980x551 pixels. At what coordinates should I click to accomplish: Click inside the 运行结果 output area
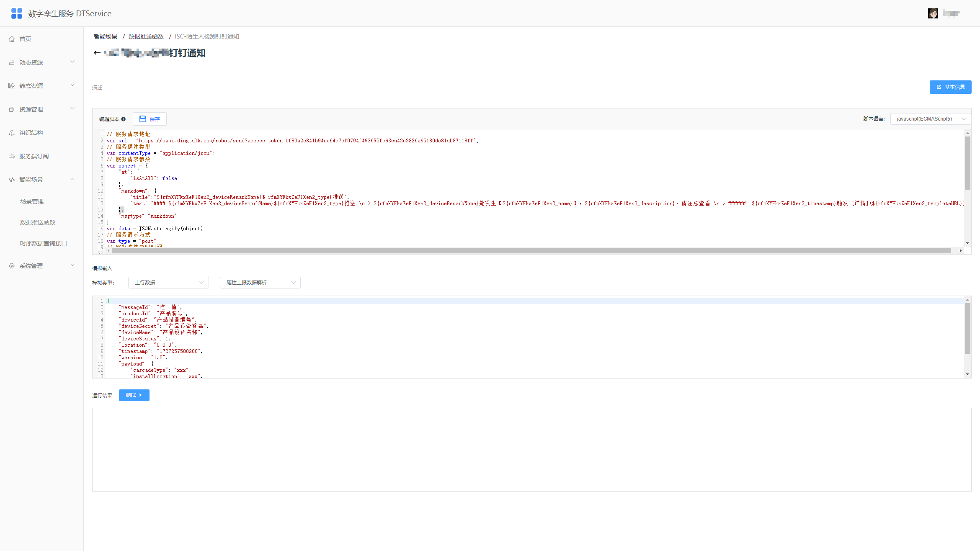[x=531, y=450]
